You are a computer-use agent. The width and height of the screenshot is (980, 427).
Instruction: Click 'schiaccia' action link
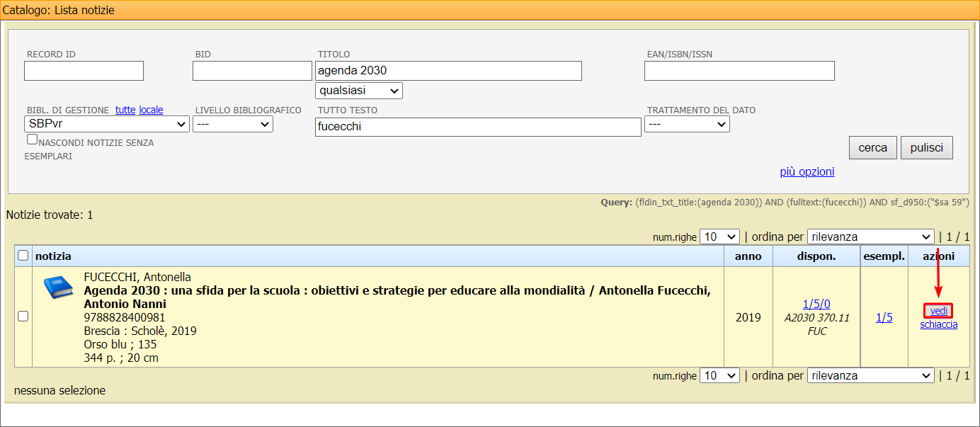[938, 324]
